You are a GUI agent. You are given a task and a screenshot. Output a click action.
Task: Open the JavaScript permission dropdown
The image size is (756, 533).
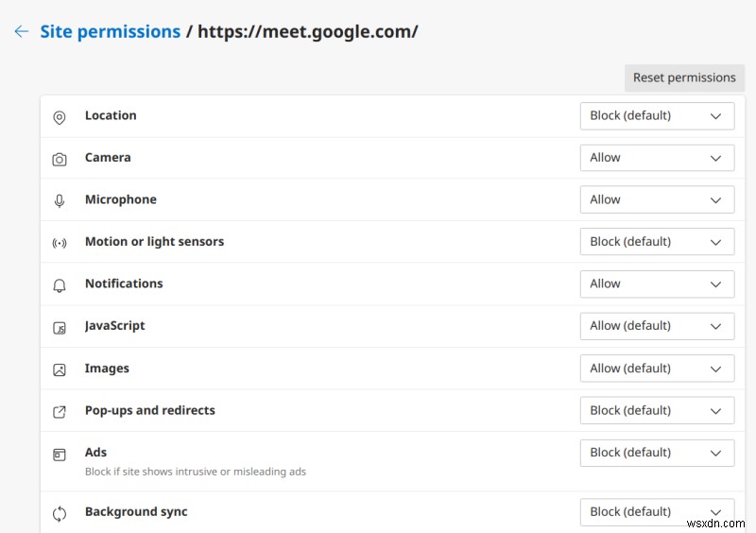coord(657,326)
